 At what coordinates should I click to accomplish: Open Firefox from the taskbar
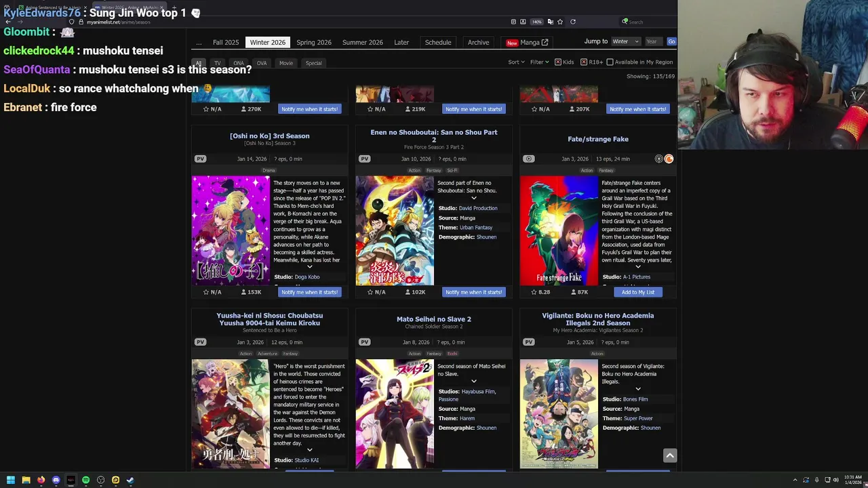[41, 480]
